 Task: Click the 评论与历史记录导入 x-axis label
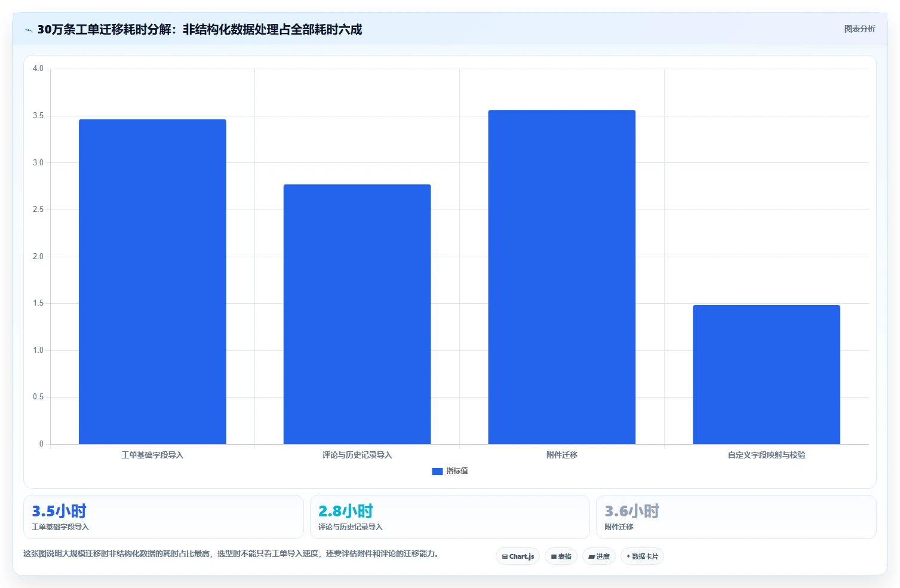point(357,455)
